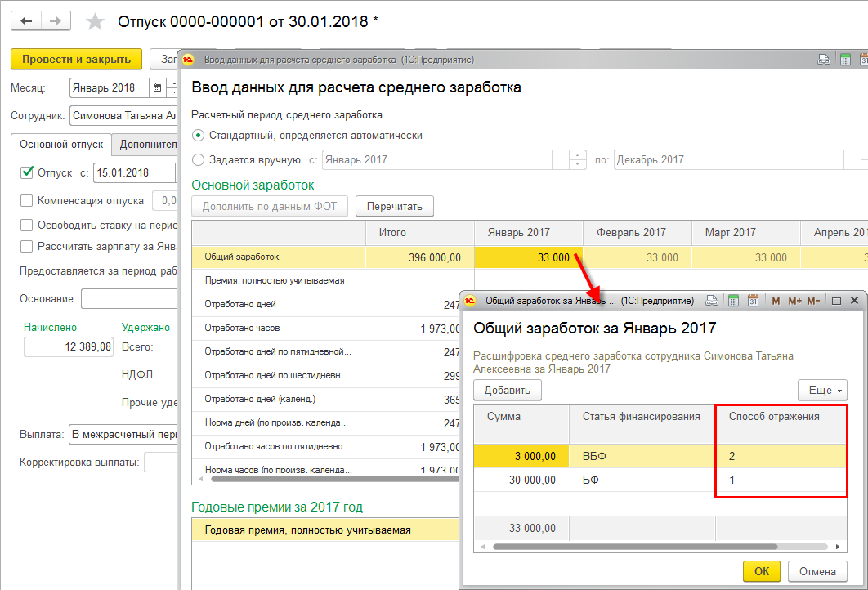Enable the Освободить ставку на период checkbox
Image resolution: width=868 pixels, height=590 pixels.
click(27, 226)
